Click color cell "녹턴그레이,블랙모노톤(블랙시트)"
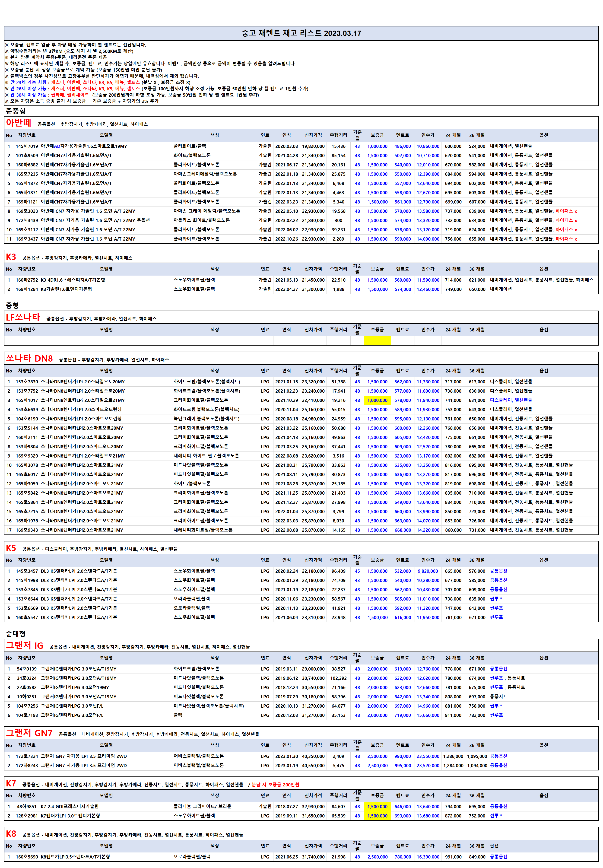The height and width of the screenshot is (868, 603). pos(206,419)
